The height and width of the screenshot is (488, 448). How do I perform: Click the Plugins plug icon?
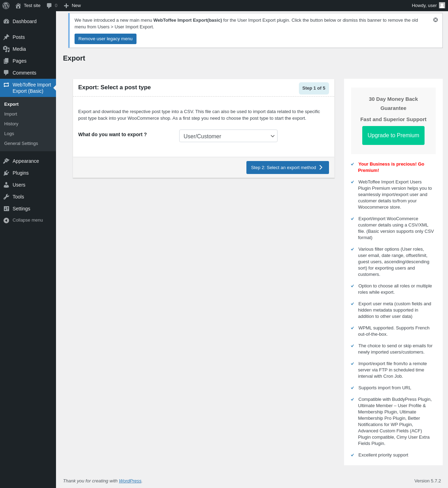6,173
